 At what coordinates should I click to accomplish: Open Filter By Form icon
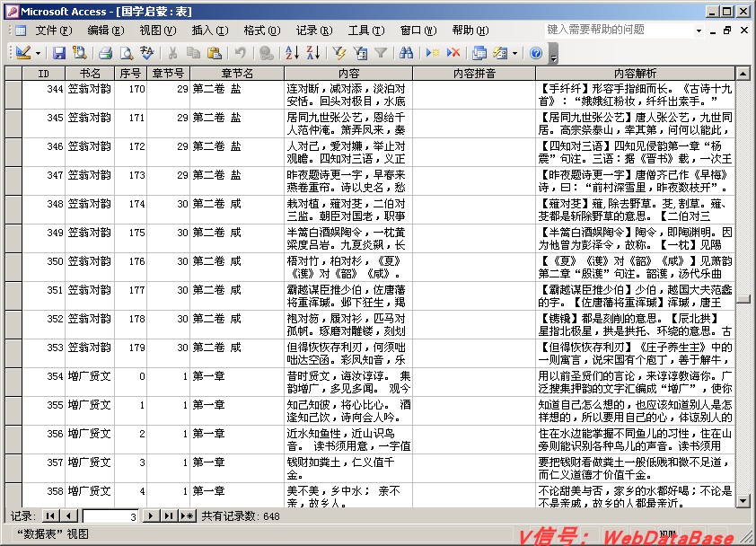[360, 53]
